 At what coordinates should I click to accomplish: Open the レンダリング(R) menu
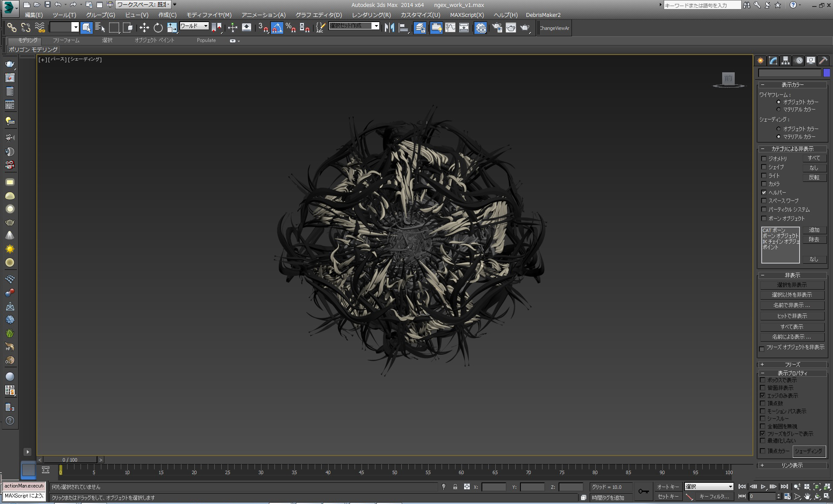(371, 15)
